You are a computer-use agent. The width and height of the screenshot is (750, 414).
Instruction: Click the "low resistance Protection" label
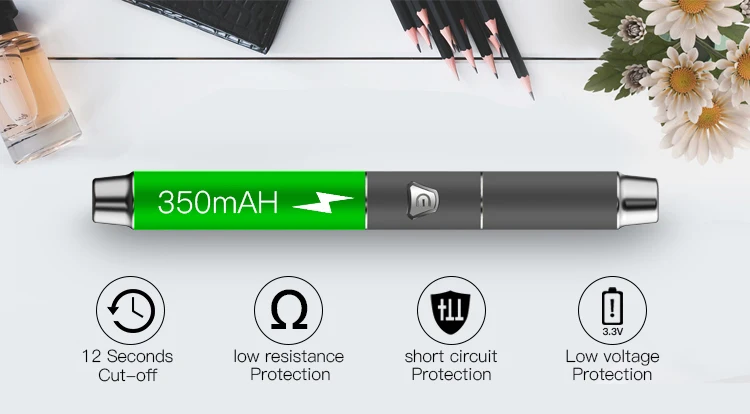coord(289,365)
